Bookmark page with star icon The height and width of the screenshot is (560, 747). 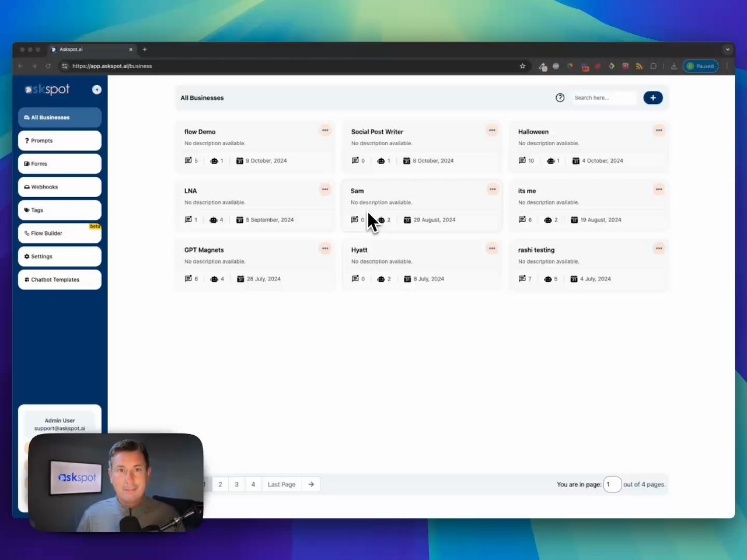(522, 66)
